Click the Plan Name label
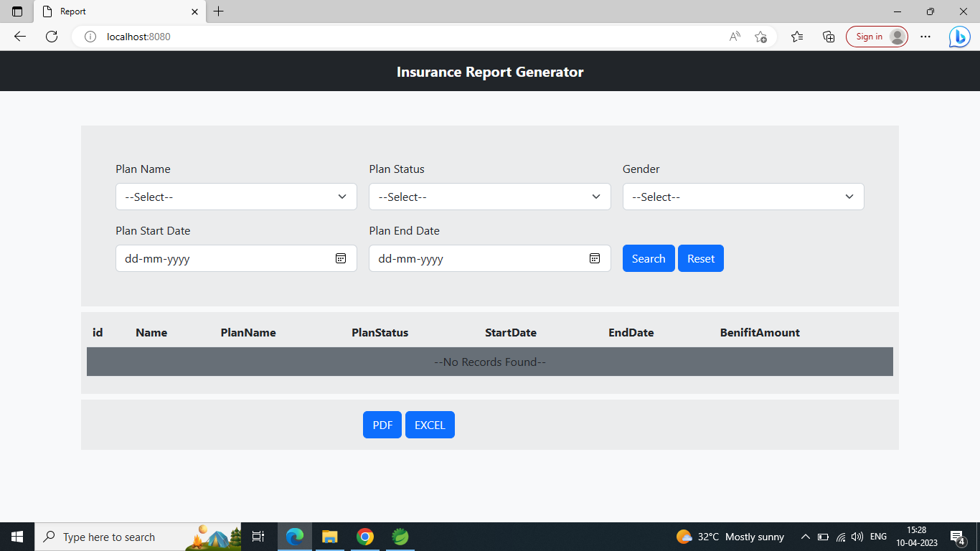 (143, 169)
